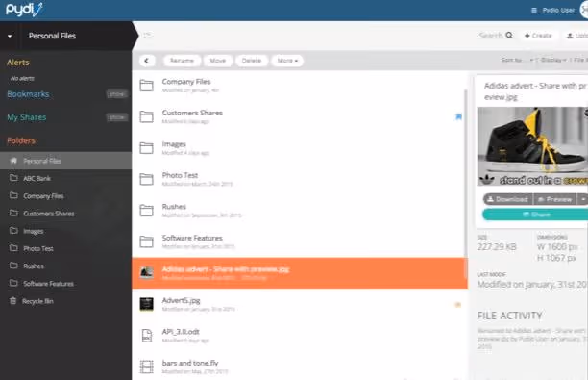Click the teal Share button
Screen dimensions: 588x380
click(x=535, y=215)
